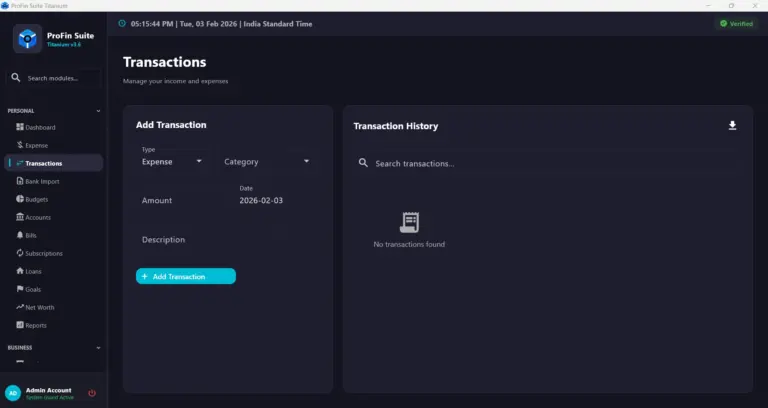The height and width of the screenshot is (408, 768).
Task: Open Dashboard grid icon in sidebar
Action: coord(20,127)
